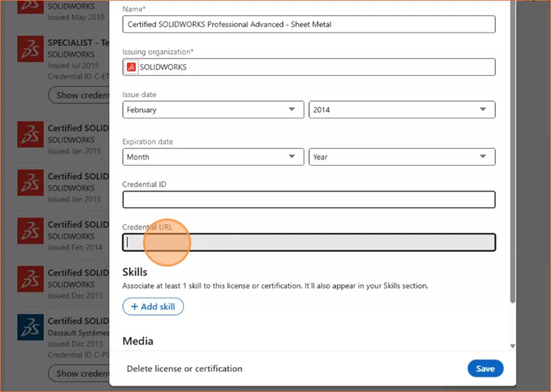Click the logo beside the Issued May 2018 certification
Screen dimensions: 551x392
tap(31, 7)
